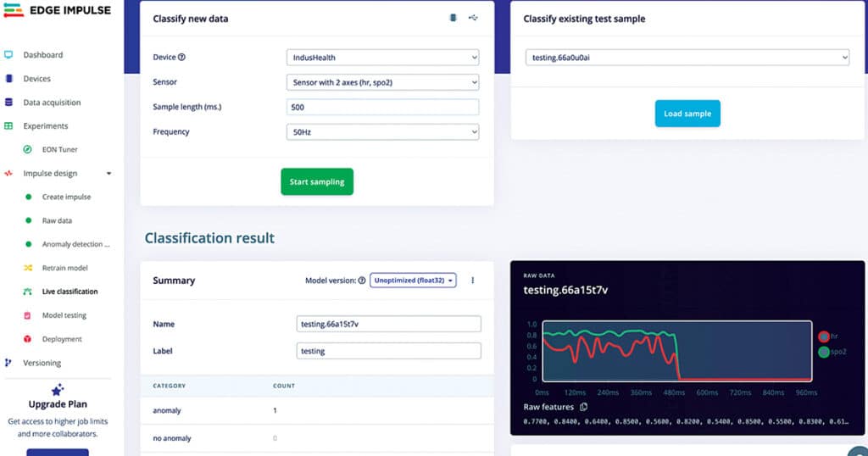This screenshot has width=868, height=456.
Task: Open Experiments from sidebar
Action: [46, 126]
